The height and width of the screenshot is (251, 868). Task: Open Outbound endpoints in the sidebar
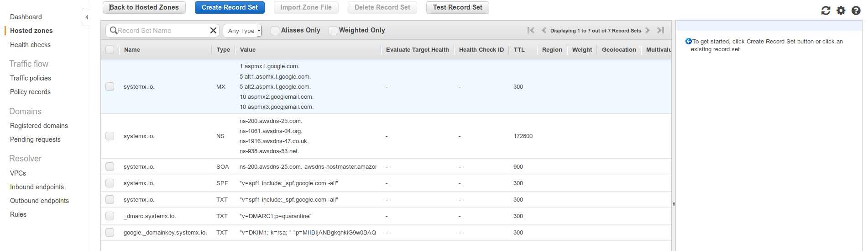[39, 201]
